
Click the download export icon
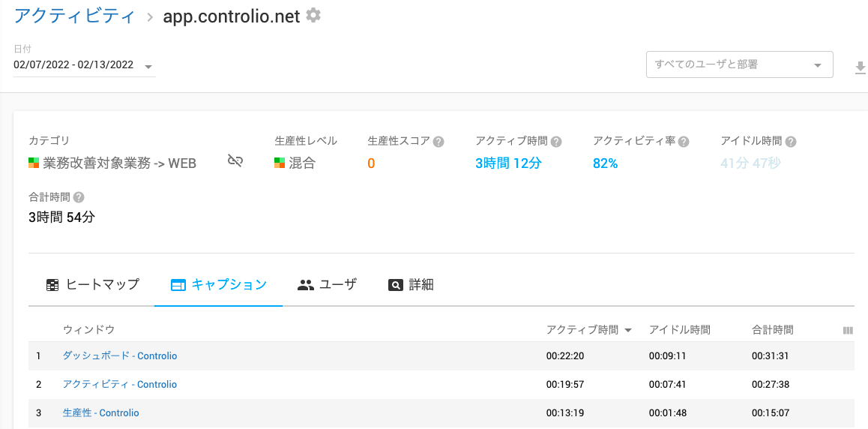[x=860, y=68]
